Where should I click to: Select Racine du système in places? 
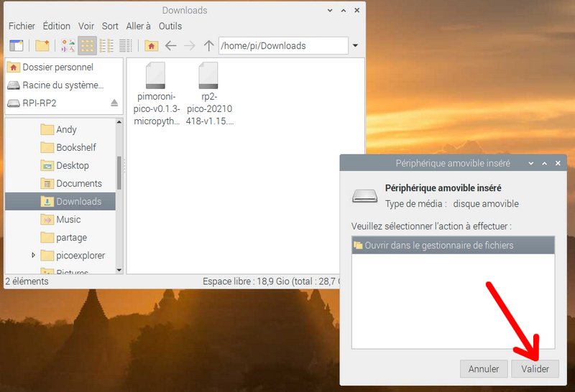(64, 85)
